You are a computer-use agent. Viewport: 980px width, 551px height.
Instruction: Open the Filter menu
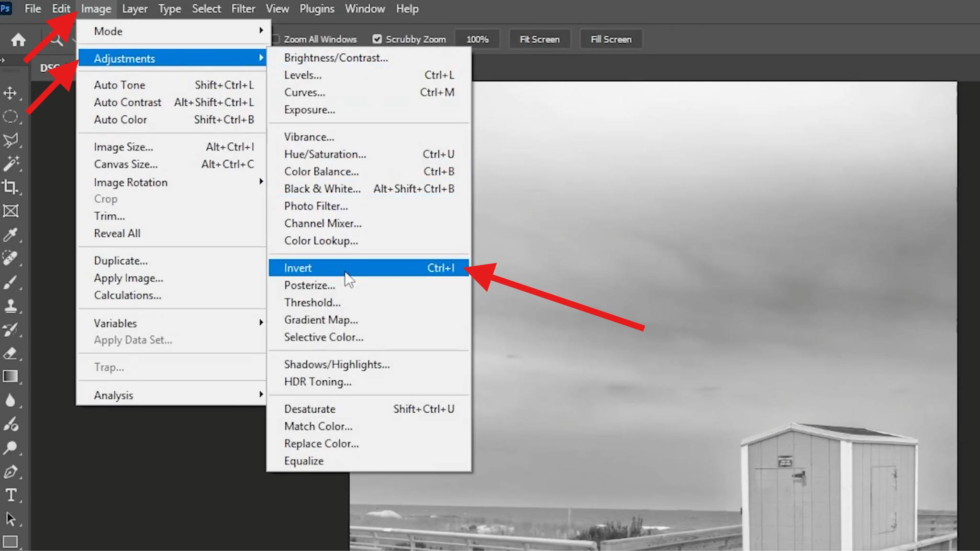click(244, 9)
